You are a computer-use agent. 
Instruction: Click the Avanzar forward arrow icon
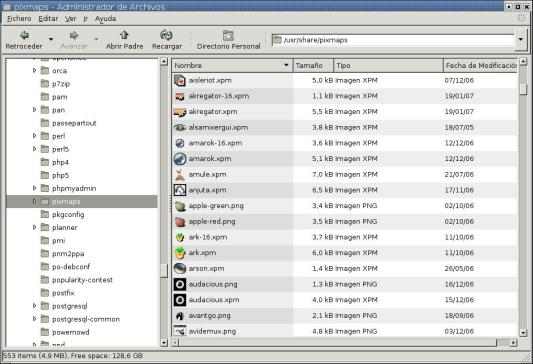click(x=74, y=35)
